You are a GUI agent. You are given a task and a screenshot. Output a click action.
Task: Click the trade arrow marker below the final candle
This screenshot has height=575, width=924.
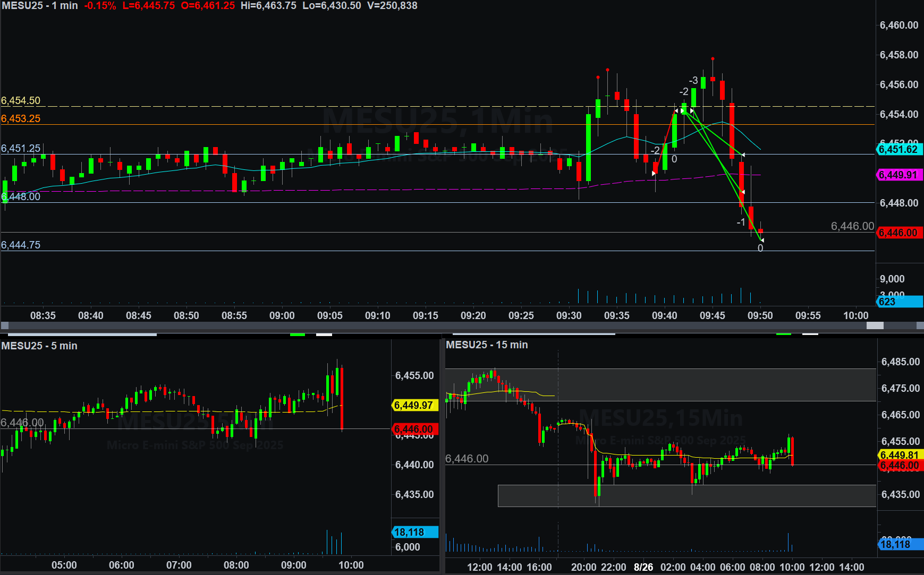pyautogui.click(x=762, y=241)
